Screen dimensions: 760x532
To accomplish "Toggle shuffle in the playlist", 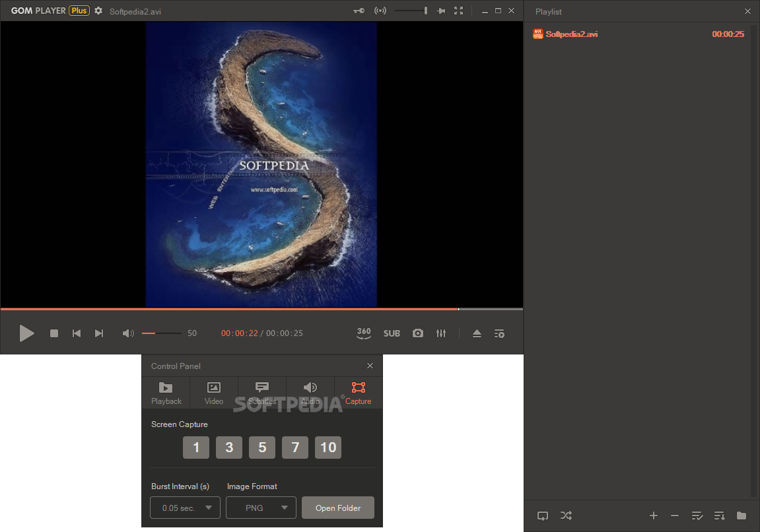I will pos(566,515).
